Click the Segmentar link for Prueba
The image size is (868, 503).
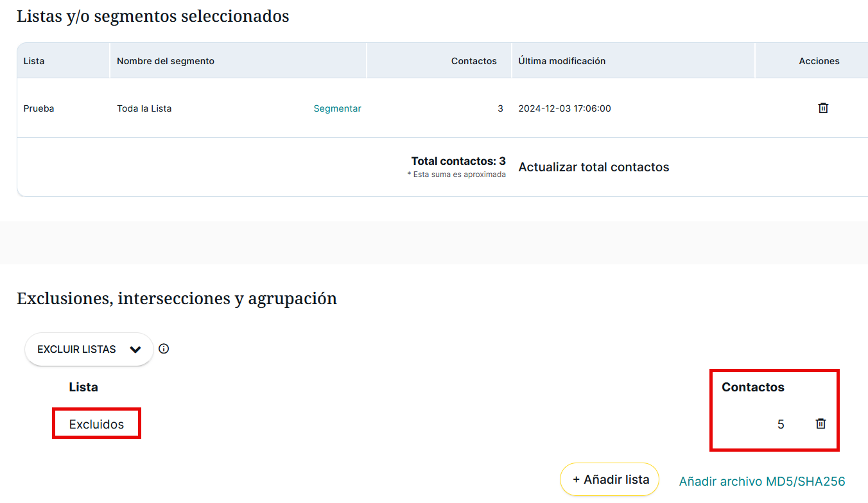(x=337, y=108)
